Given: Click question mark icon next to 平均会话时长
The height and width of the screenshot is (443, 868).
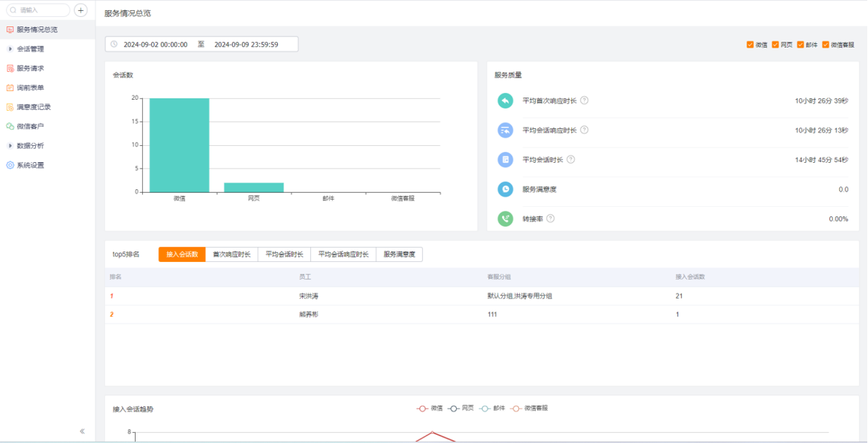Looking at the screenshot, I should coord(570,159).
